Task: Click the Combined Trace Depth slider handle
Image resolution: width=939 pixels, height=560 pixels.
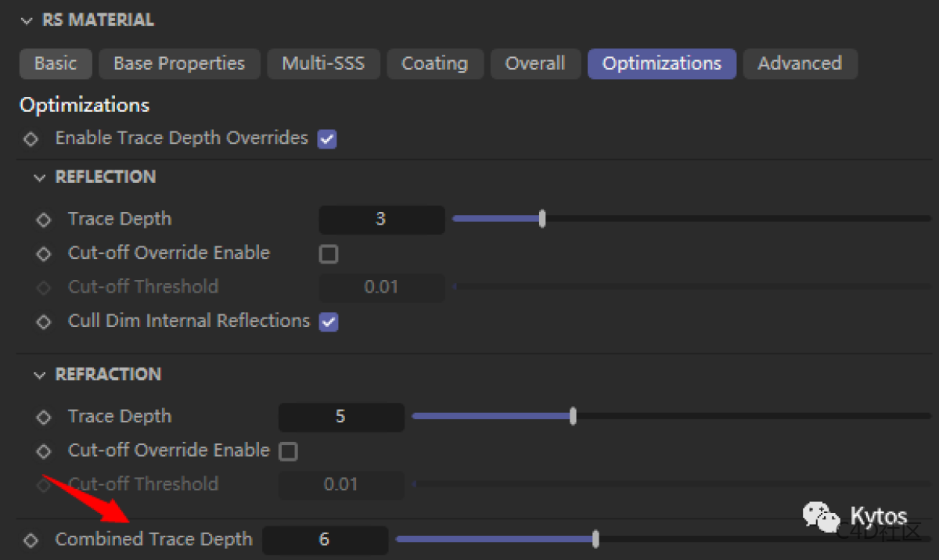Action: 595,539
